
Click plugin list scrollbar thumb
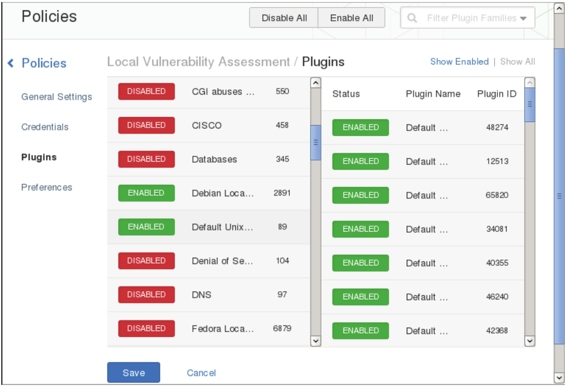coord(530,105)
